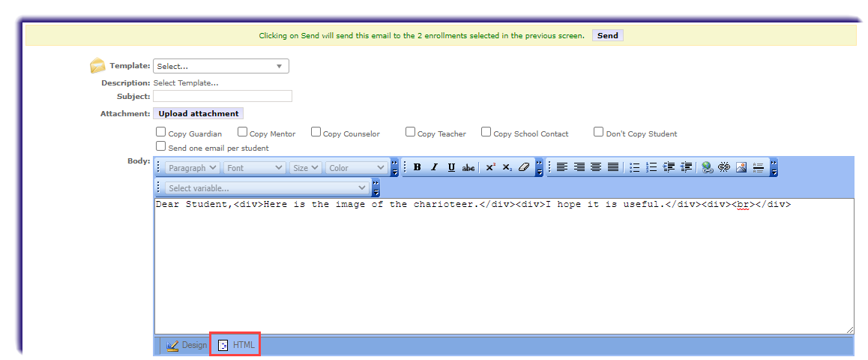
Task: Apply subscript formatting
Action: pos(507,167)
